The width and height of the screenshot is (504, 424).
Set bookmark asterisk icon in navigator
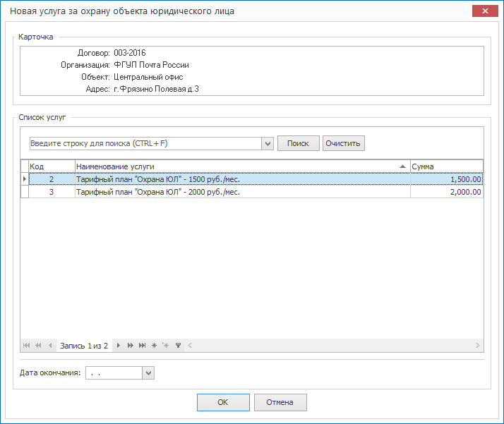click(154, 345)
